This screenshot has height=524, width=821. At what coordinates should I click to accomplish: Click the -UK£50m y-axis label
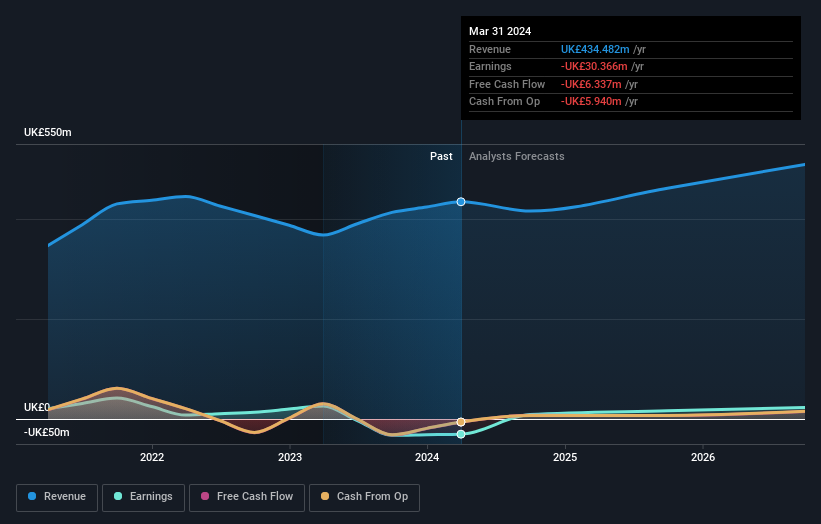(x=47, y=432)
